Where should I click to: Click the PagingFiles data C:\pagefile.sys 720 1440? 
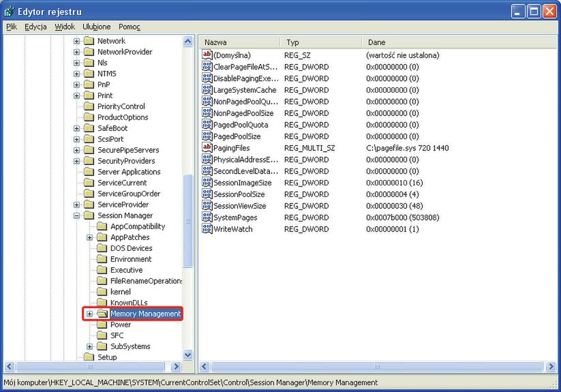point(407,148)
